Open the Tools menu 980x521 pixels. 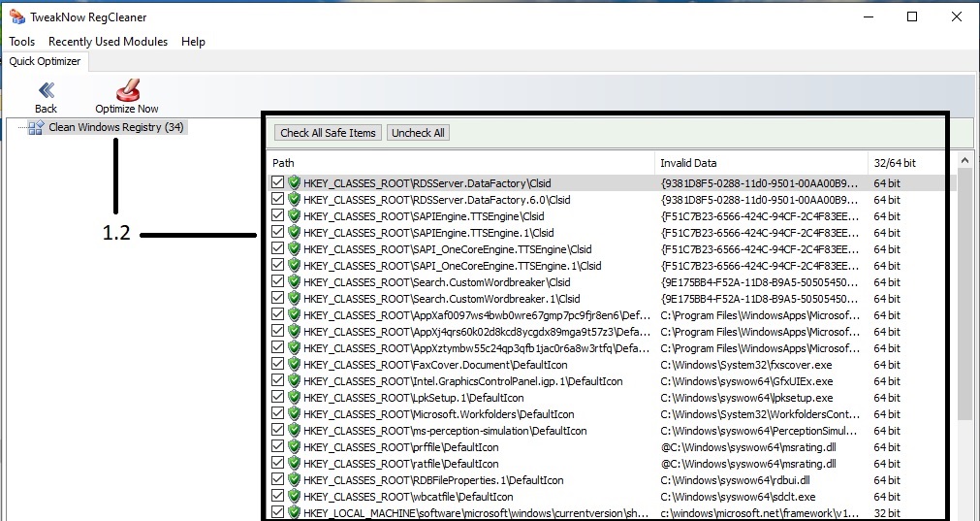[22, 42]
